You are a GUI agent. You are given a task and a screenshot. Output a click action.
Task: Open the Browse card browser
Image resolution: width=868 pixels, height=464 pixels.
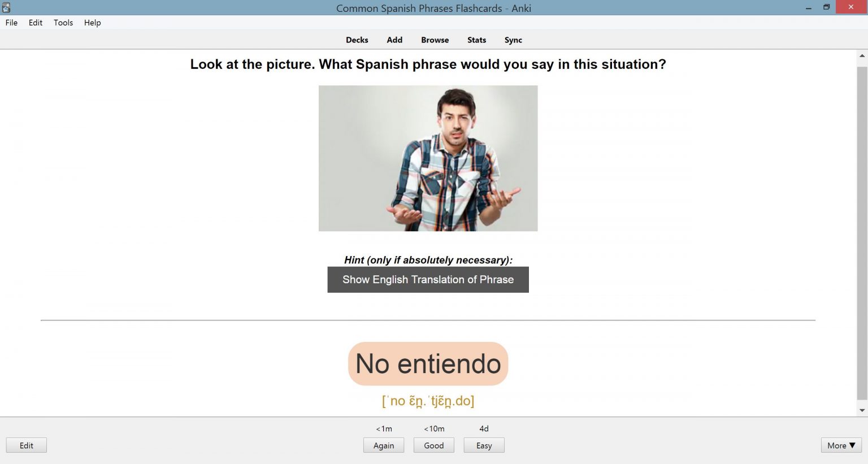[x=435, y=40]
